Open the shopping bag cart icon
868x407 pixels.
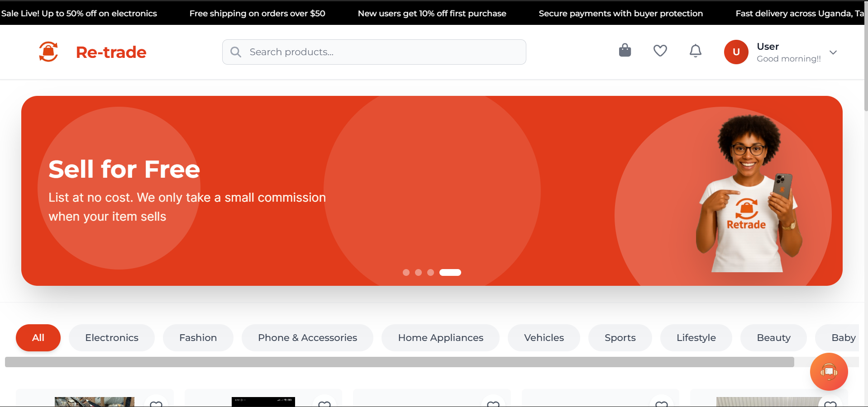coord(625,51)
